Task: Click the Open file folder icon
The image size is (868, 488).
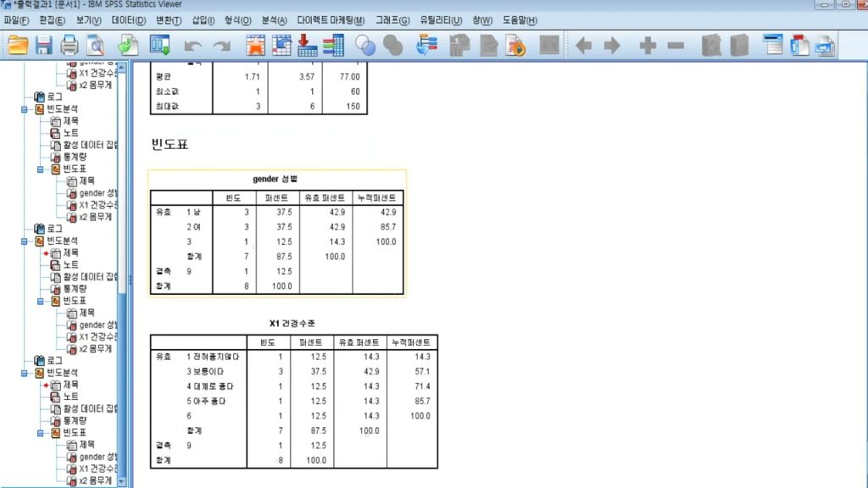Action: coord(17,45)
